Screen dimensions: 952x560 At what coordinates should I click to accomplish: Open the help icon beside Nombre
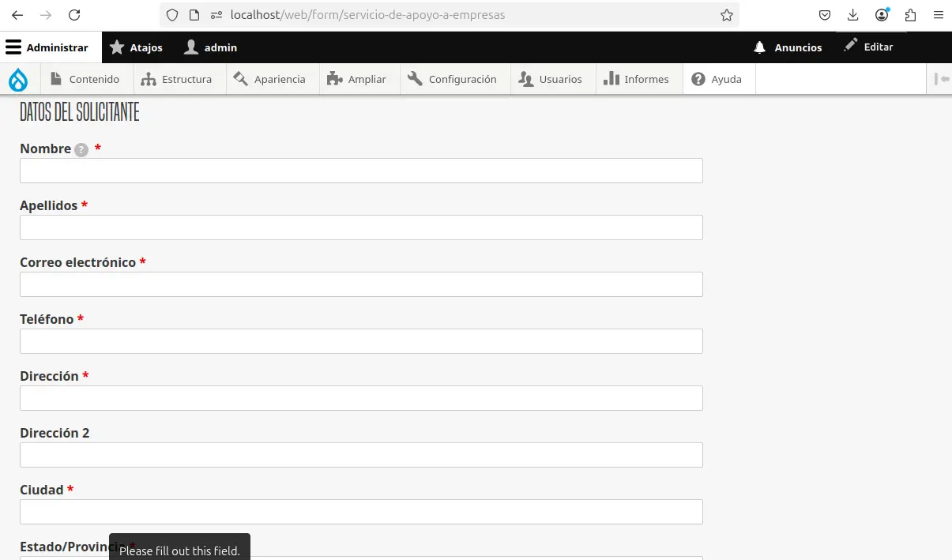(x=81, y=149)
